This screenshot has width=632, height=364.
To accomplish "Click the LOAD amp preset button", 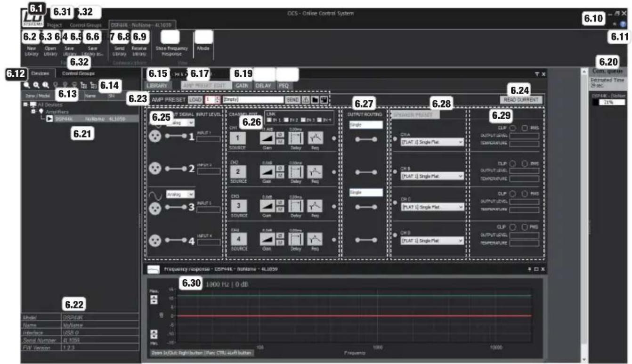I will (x=195, y=100).
